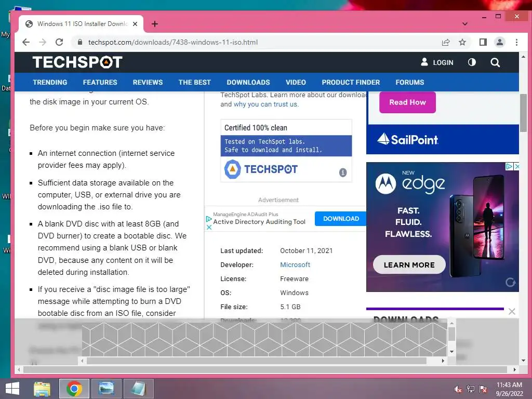Click the LOGIN user button
This screenshot has width=532, height=399.
[x=437, y=62]
